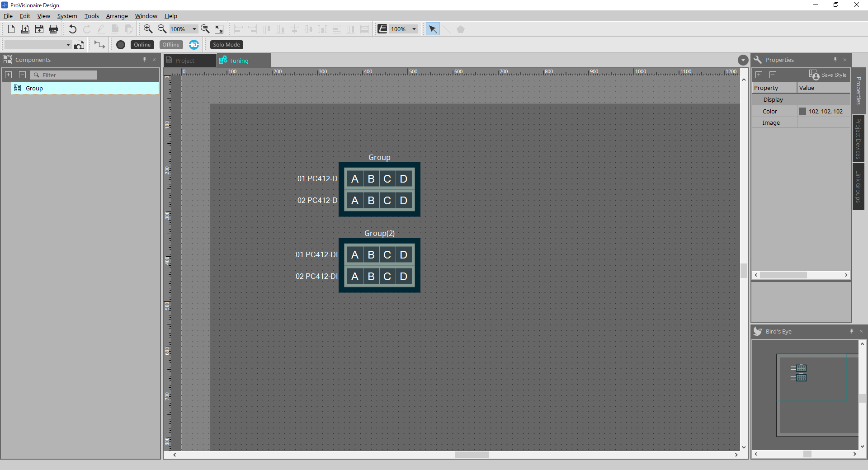This screenshot has height=470, width=868.
Task: Switch to the Project tab
Action: pos(185,61)
